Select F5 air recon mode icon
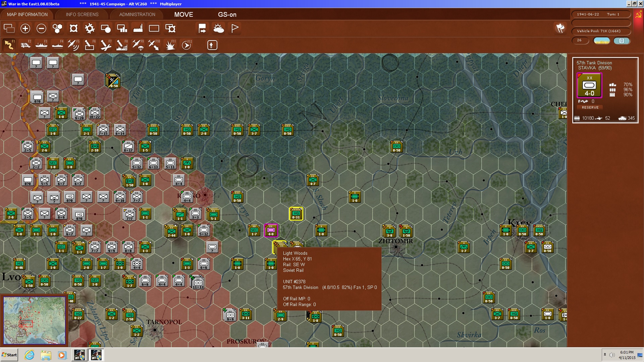 [x=73, y=45]
